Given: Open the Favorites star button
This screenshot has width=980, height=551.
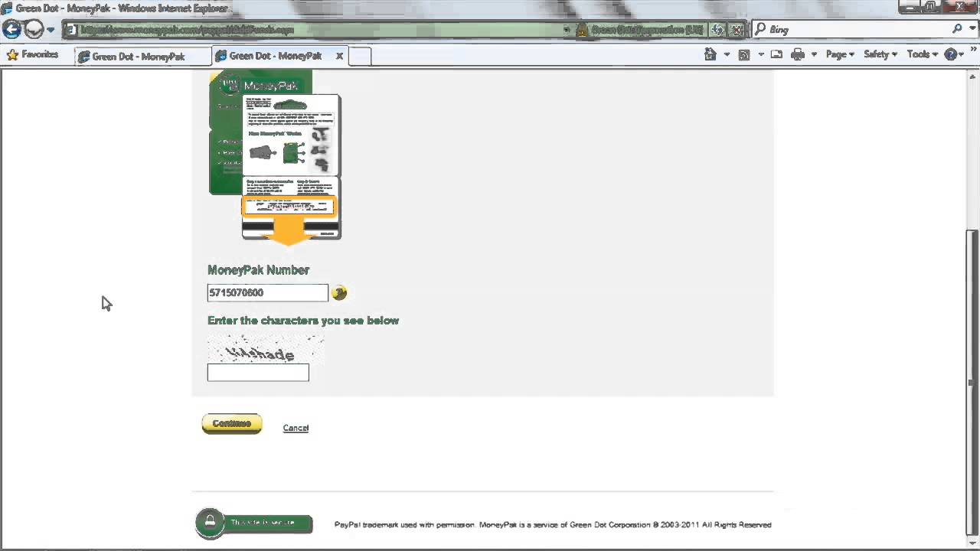Looking at the screenshot, I should [x=32, y=55].
